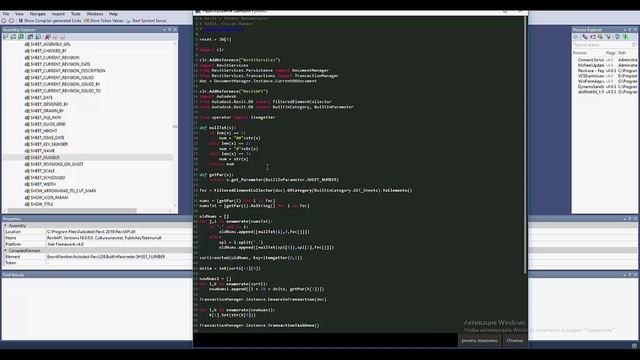Select SHEET_CURRENT_REVISION_ISSUED_BY item
Viewport: 640px width, 360px height.
click(65, 84)
